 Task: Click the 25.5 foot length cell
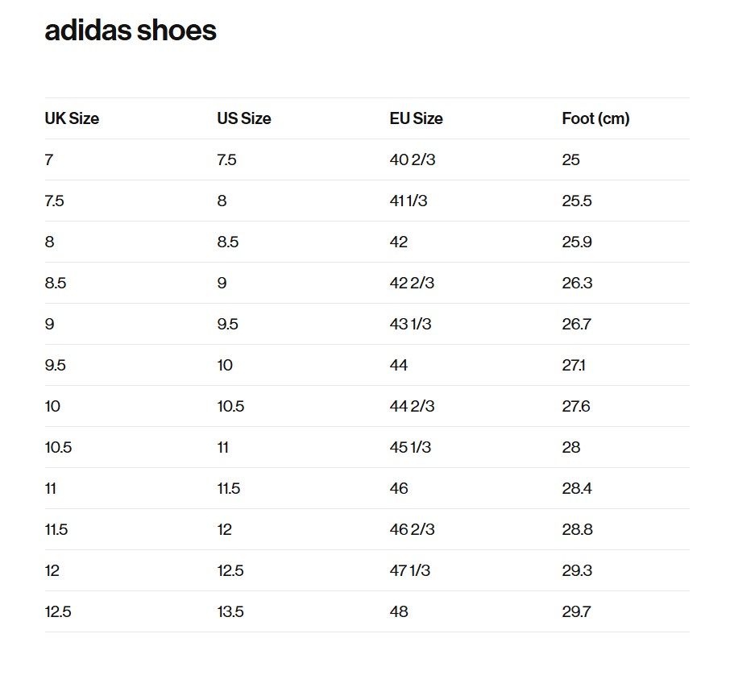click(x=577, y=201)
